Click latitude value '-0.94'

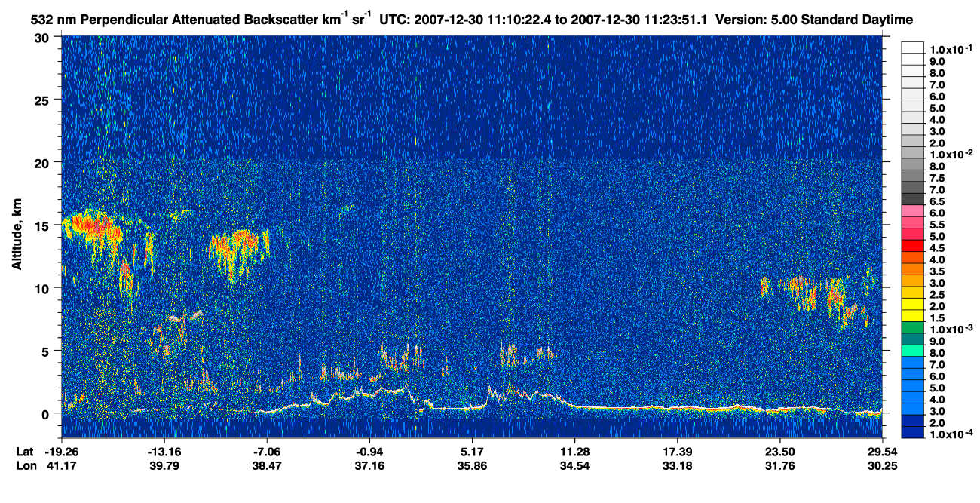[x=370, y=452]
